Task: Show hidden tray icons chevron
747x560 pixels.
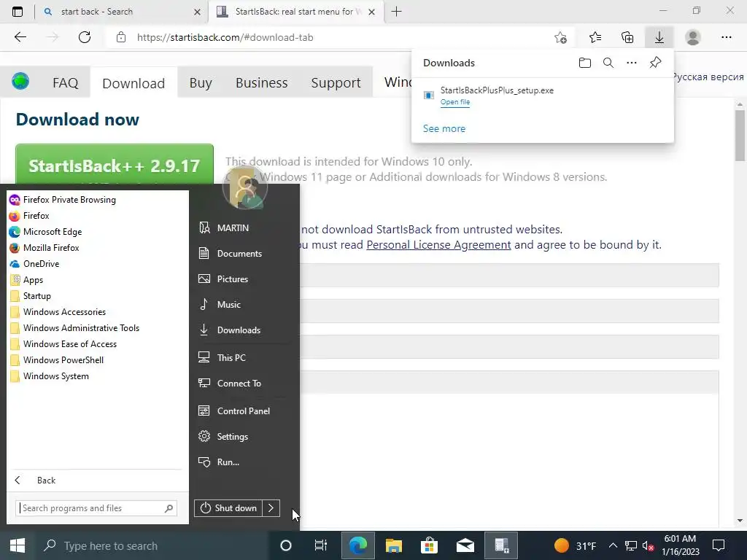Action: point(613,545)
